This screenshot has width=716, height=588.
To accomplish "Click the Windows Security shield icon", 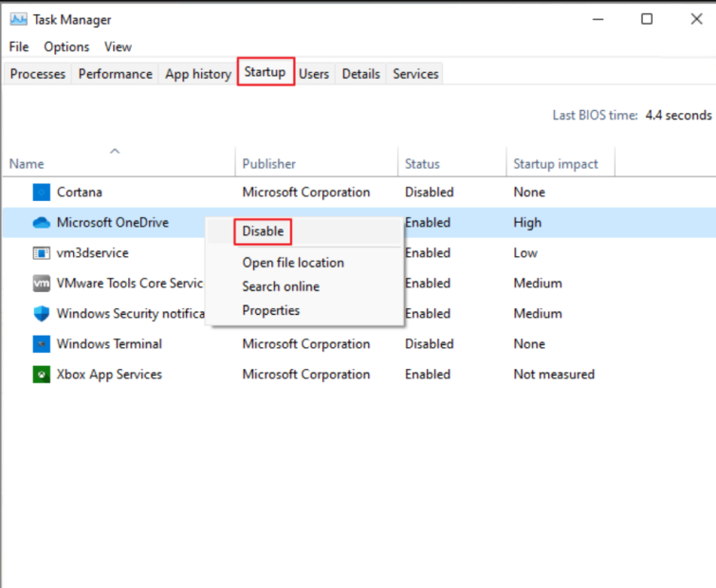I will tap(42, 314).
